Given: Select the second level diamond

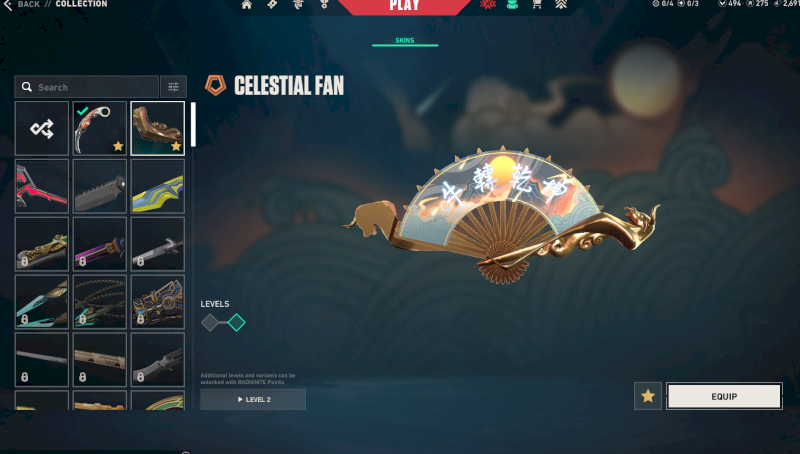Looking at the screenshot, I should [x=236, y=322].
